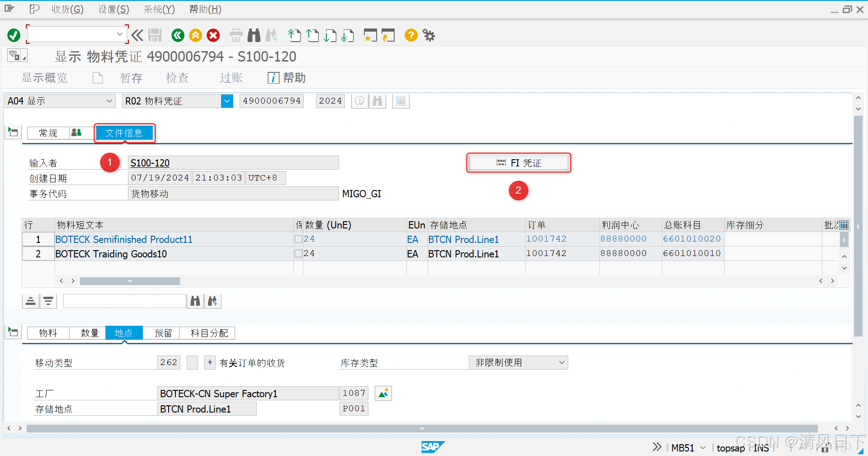Click the filter icon below item table
Viewport: 868px width, 456px height.
[48, 301]
